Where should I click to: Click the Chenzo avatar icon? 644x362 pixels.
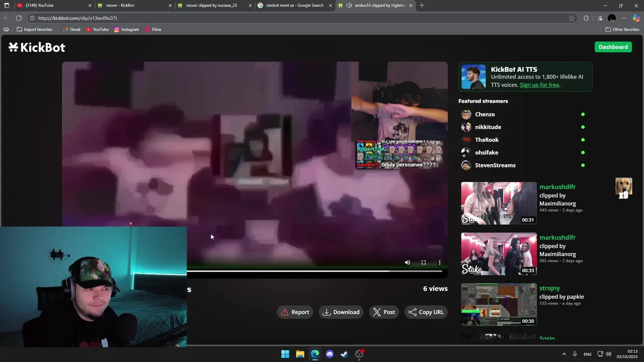[x=466, y=115]
